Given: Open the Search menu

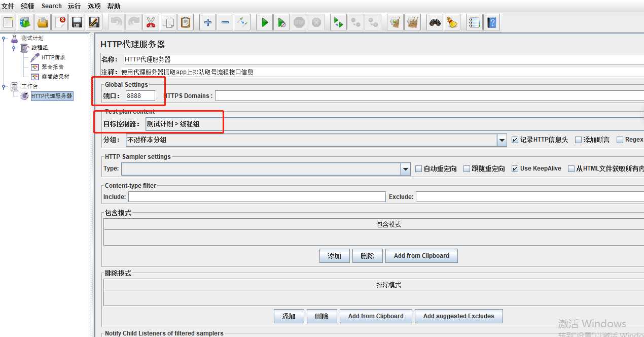Looking at the screenshot, I should [51, 6].
